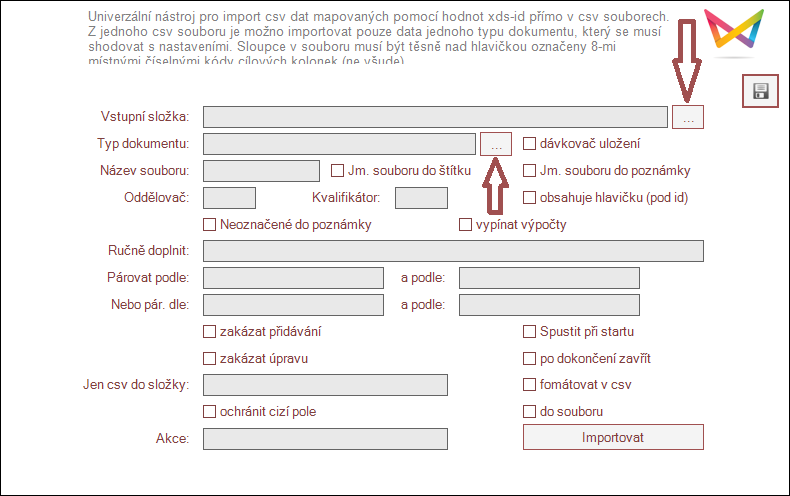This screenshot has height=496, width=790.
Task: Check Spustit při startu
Action: [530, 332]
